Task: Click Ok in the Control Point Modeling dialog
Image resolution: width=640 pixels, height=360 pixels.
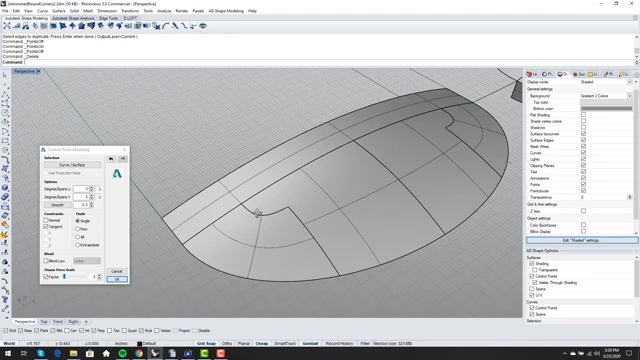Action: (x=117, y=279)
